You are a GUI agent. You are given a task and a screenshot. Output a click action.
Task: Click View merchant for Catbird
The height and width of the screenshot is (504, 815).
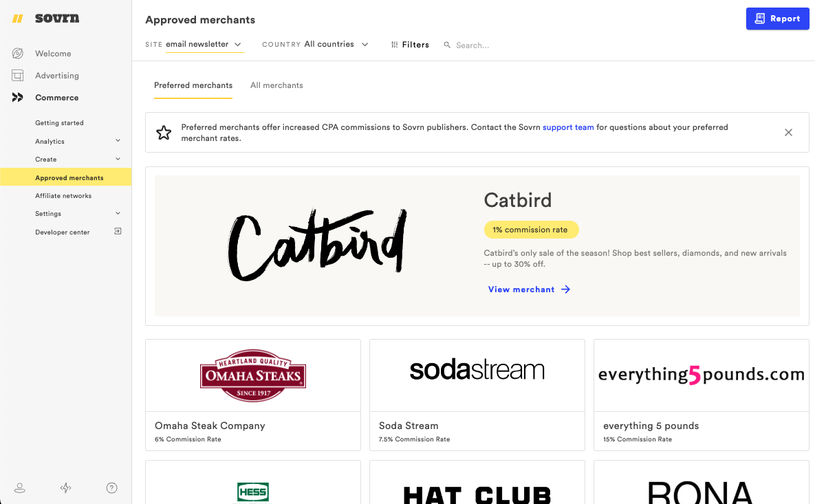(x=521, y=289)
